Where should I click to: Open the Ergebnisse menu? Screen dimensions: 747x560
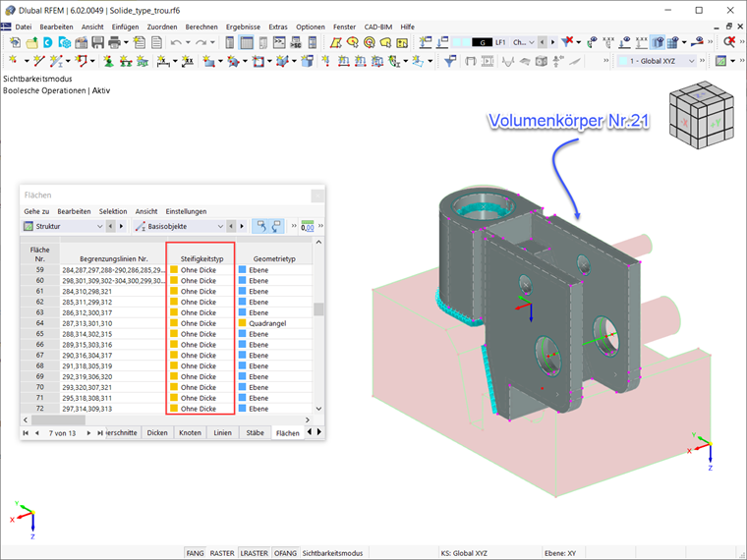pyautogui.click(x=243, y=27)
